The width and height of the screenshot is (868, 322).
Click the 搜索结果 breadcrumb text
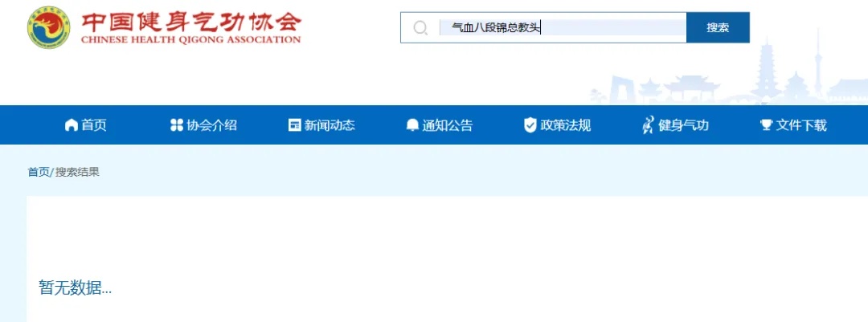pyautogui.click(x=77, y=172)
